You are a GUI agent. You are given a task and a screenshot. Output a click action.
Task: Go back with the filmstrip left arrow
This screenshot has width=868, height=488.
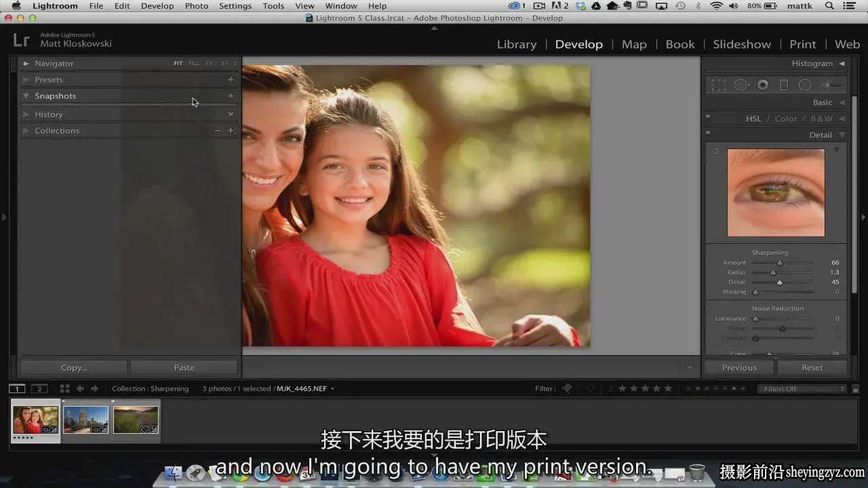[x=80, y=388]
